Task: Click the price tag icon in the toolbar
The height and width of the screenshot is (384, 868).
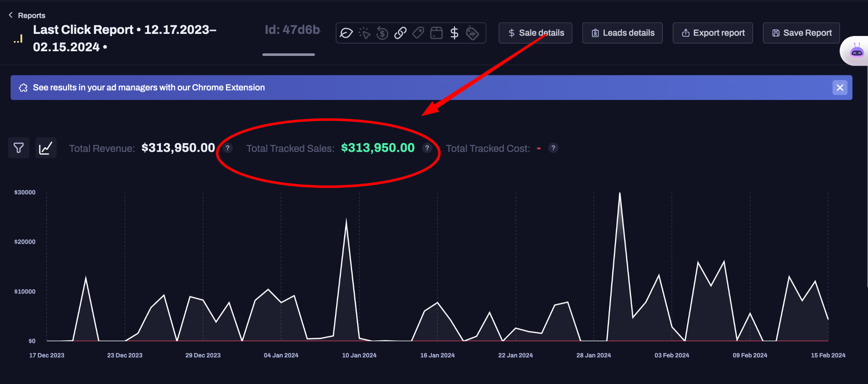Action: click(x=418, y=33)
